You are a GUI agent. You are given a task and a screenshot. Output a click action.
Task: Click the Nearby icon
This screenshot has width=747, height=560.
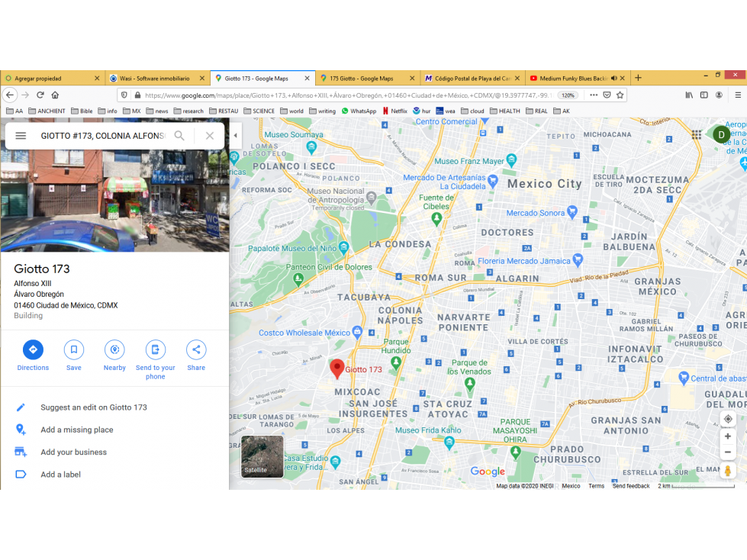[x=114, y=349]
